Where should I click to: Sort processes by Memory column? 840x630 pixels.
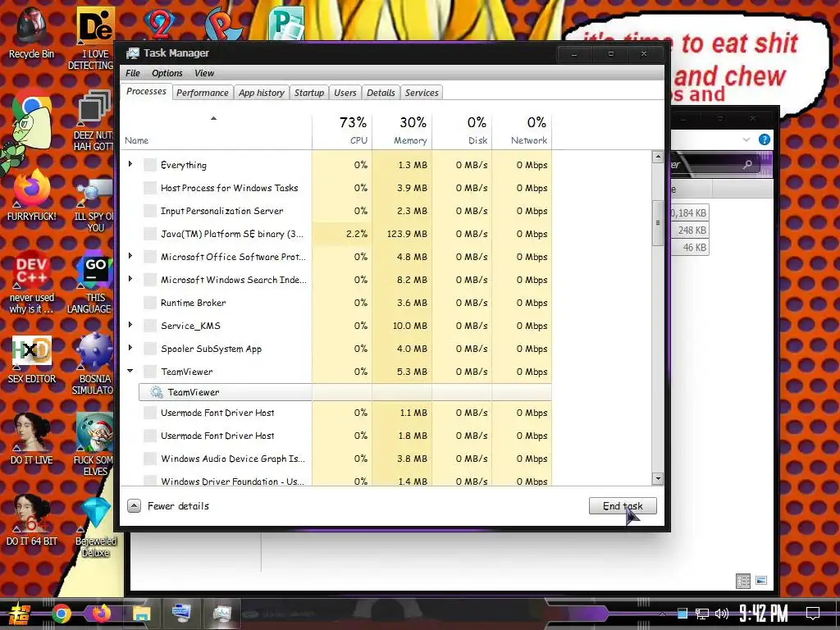pyautogui.click(x=402, y=130)
